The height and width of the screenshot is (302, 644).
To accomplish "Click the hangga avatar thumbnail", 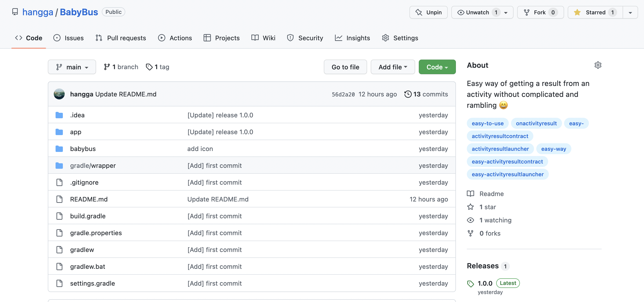I will point(59,94).
